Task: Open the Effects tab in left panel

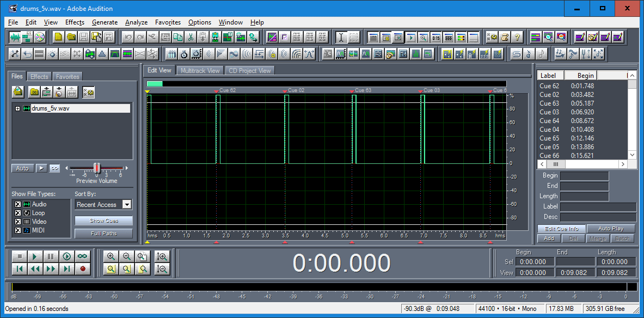Action: [x=39, y=76]
